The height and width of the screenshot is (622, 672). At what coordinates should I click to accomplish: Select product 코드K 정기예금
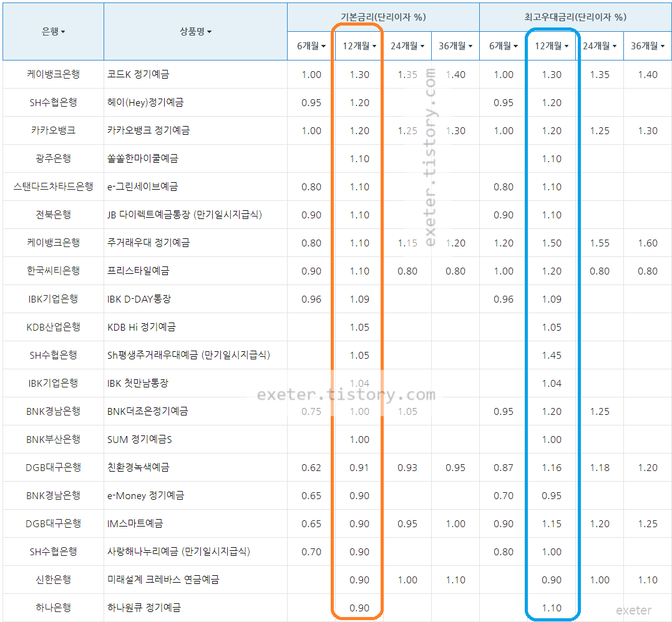click(138, 74)
